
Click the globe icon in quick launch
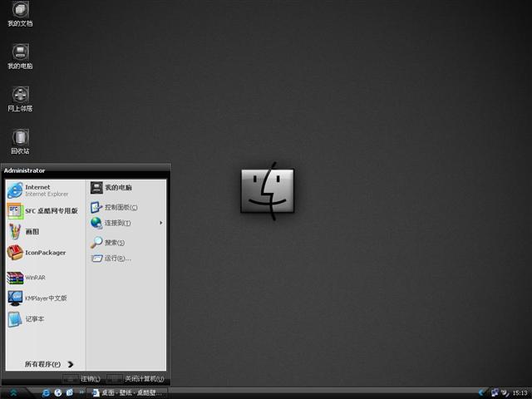pyautogui.click(x=58, y=393)
